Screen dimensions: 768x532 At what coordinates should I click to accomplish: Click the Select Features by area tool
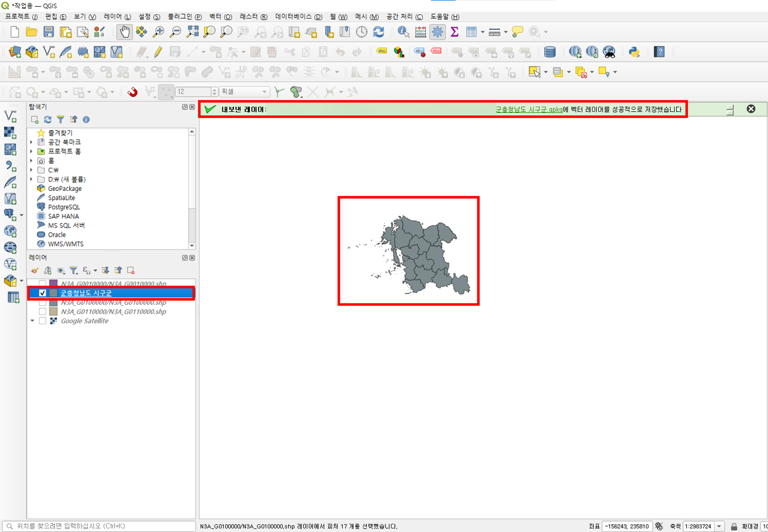pyautogui.click(x=535, y=72)
